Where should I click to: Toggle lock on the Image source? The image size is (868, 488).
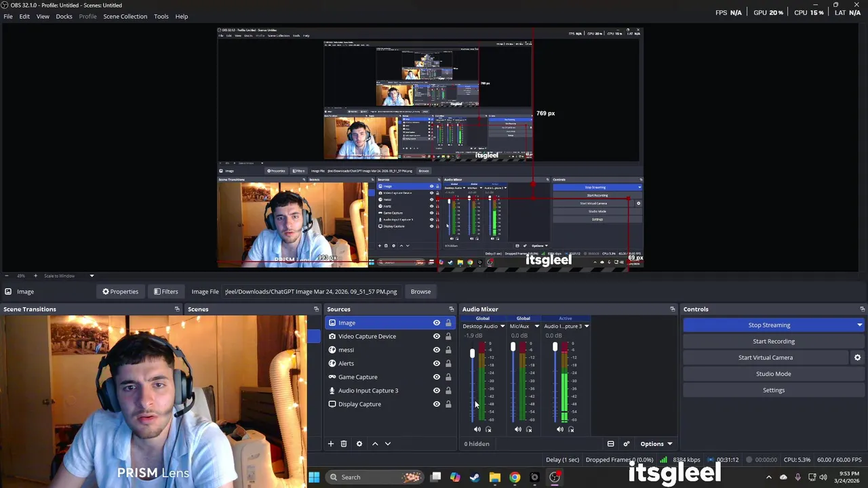pyautogui.click(x=448, y=323)
